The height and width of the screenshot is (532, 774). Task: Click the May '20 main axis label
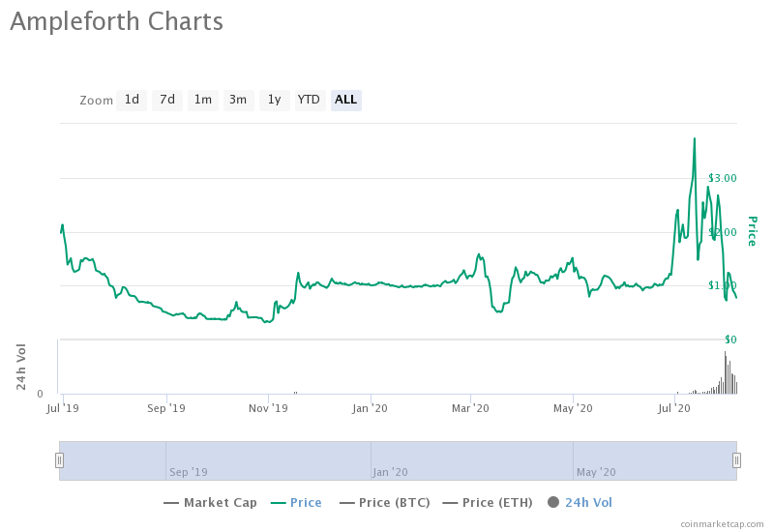tap(573, 408)
